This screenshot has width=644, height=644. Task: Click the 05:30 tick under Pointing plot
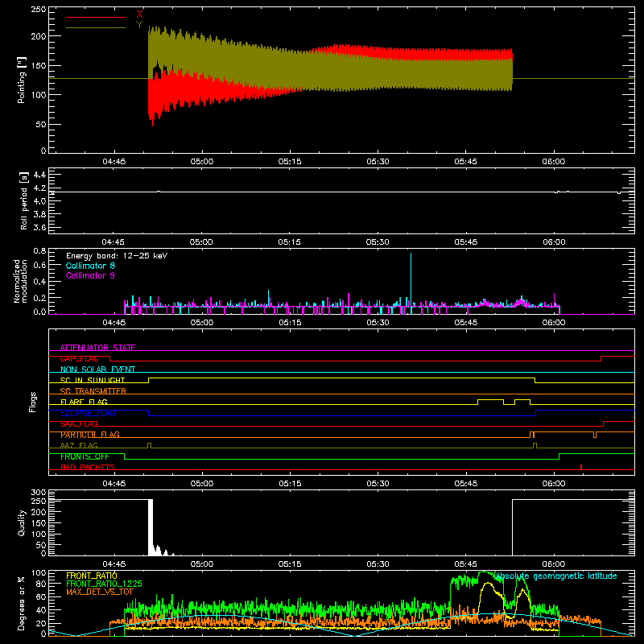(x=378, y=162)
